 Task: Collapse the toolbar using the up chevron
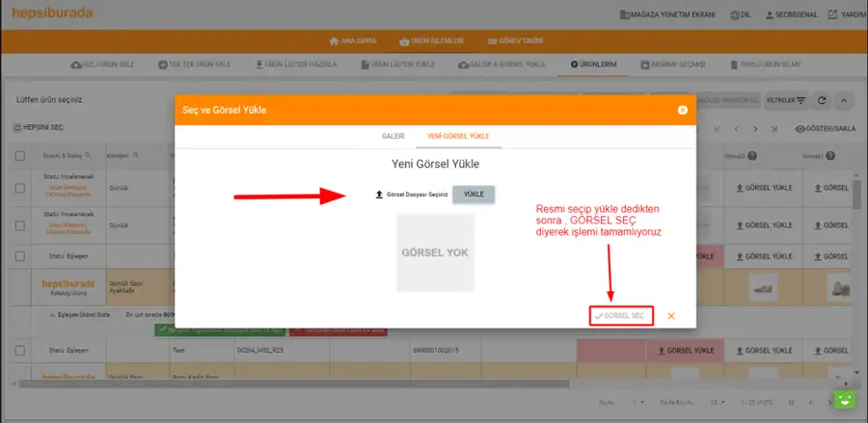(x=844, y=100)
